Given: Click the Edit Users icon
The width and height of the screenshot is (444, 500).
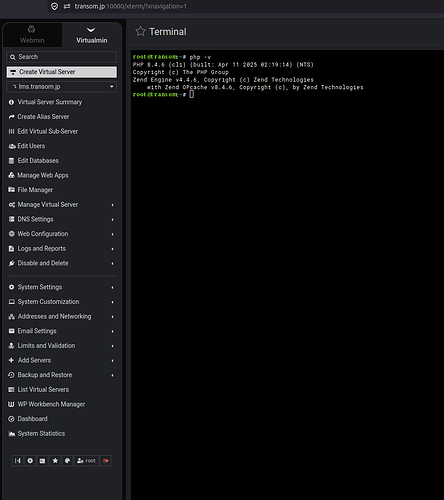Looking at the screenshot, I should (x=12, y=146).
